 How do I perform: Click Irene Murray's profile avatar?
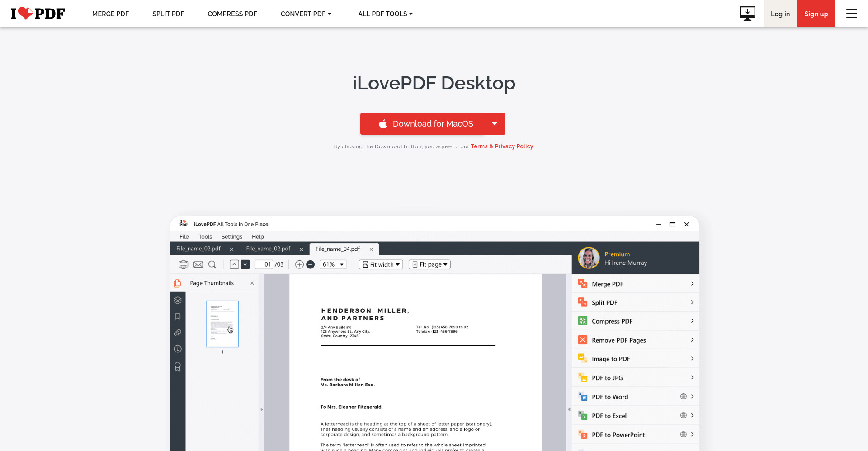589,258
